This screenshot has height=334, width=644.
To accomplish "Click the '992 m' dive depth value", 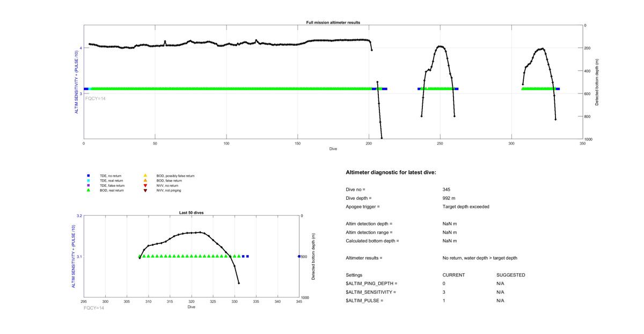I will point(449,198).
